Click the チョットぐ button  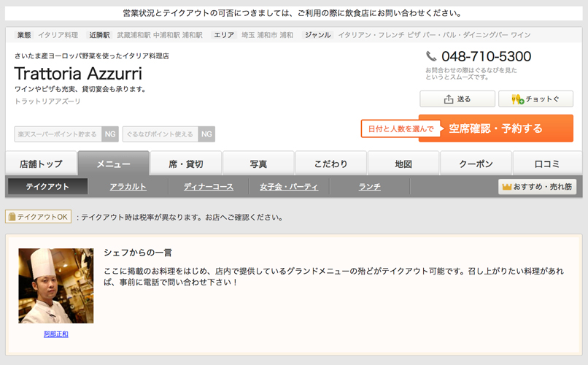[536, 99]
